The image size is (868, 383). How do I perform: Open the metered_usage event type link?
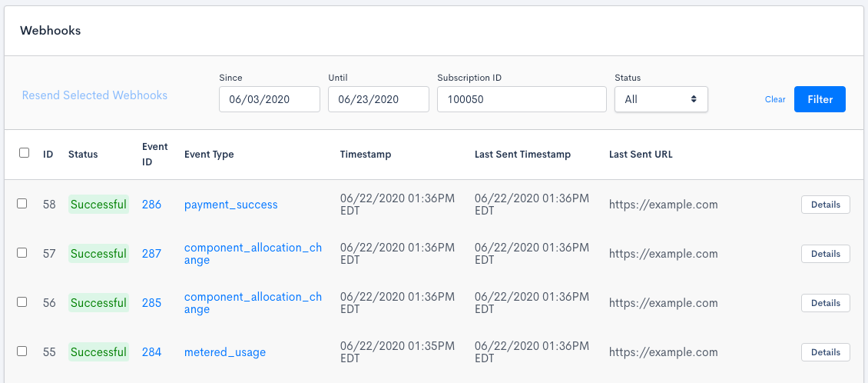point(224,352)
